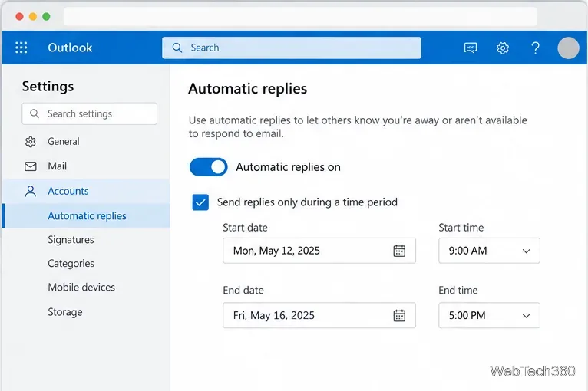Screen dimensions: 588x391
Task: Click the browser address bar
Action: pyautogui.click(x=301, y=16)
